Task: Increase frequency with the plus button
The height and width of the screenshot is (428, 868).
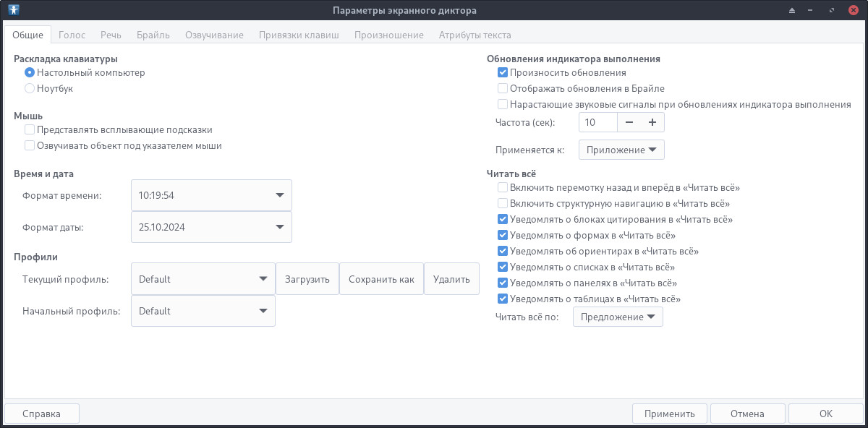Action: 652,123
